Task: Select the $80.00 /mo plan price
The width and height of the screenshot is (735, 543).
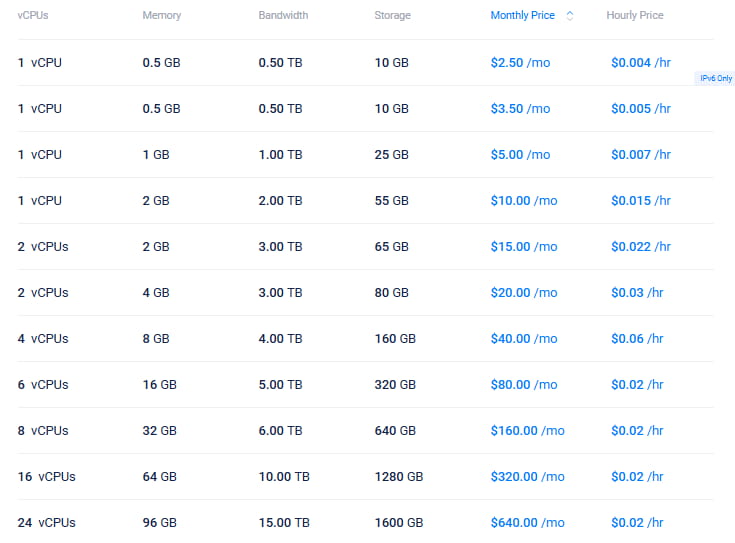Action: 524,385
